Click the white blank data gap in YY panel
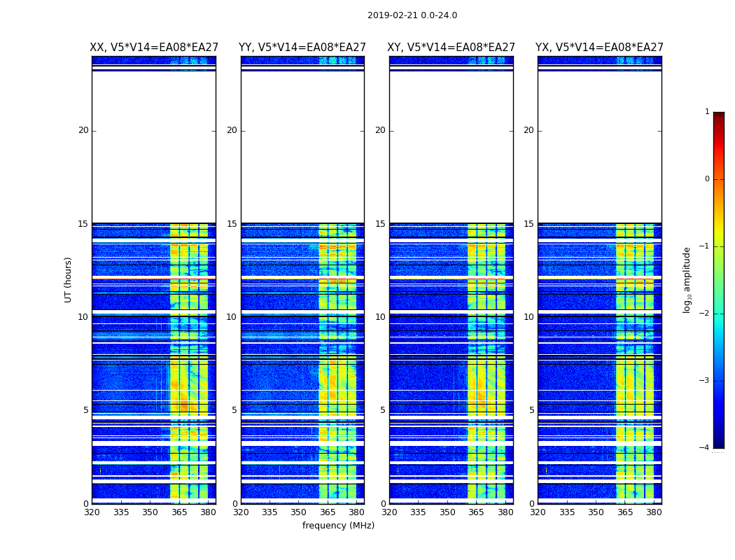Screen dimensions: 735x560 click(x=303, y=147)
